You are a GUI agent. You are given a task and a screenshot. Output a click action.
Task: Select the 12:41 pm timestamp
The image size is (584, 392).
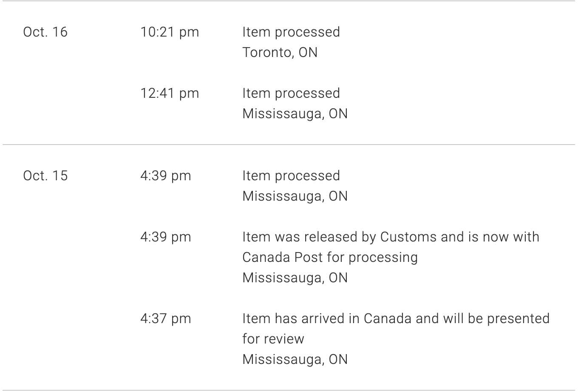click(170, 94)
